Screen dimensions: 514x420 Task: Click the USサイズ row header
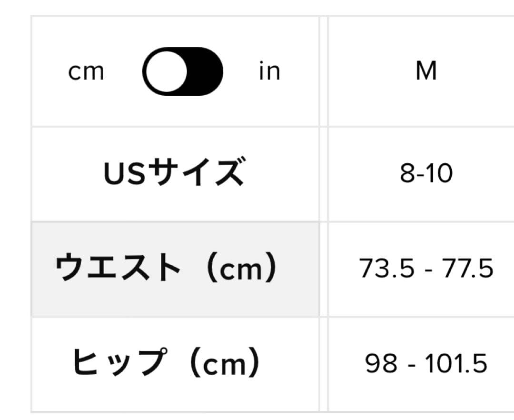click(x=174, y=173)
